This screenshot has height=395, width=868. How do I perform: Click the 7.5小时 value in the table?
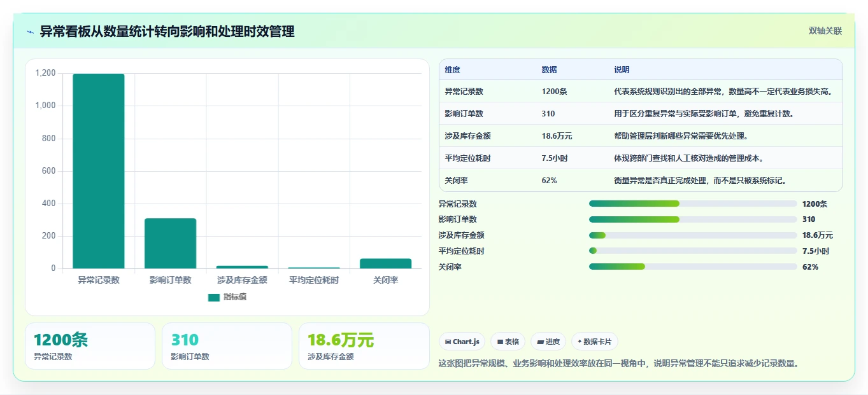coord(554,158)
